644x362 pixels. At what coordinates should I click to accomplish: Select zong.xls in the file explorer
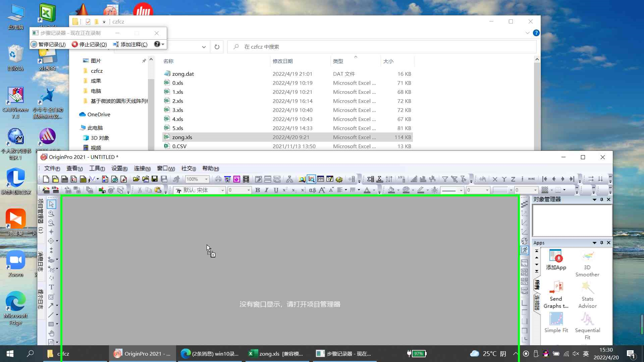coord(182,137)
